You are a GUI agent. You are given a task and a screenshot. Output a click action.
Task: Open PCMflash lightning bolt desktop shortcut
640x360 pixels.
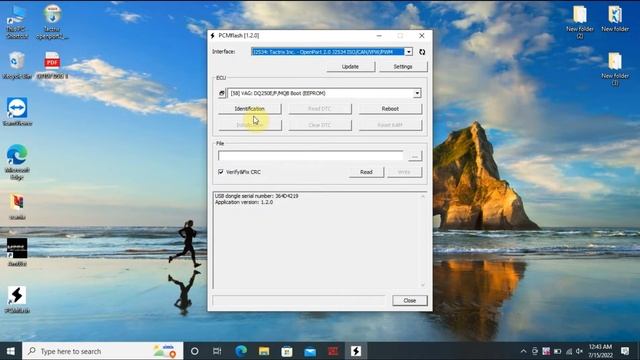[x=17, y=299]
